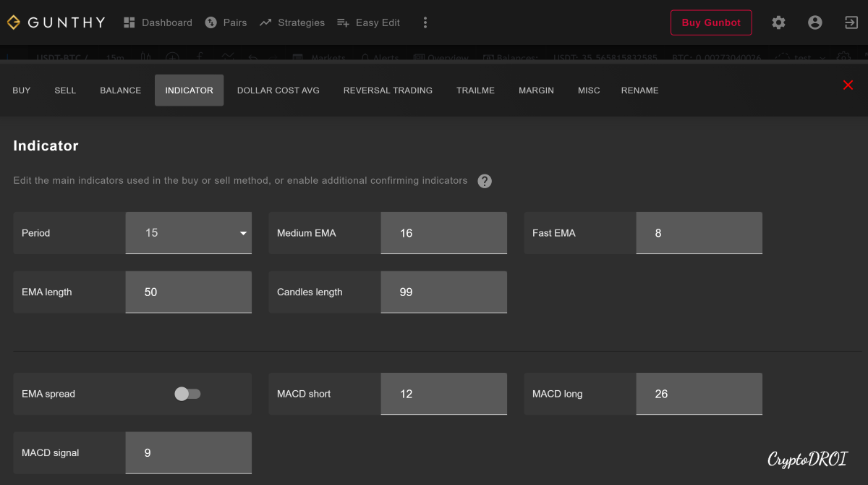Go to the Pairs page
Viewport: 868px width, 485px height.
coord(226,22)
